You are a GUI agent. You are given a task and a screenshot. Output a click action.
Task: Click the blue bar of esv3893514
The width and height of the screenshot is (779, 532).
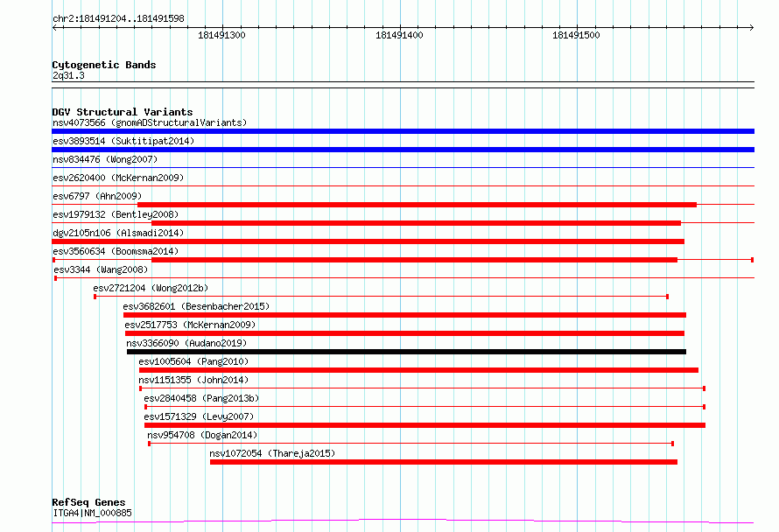tap(403, 150)
